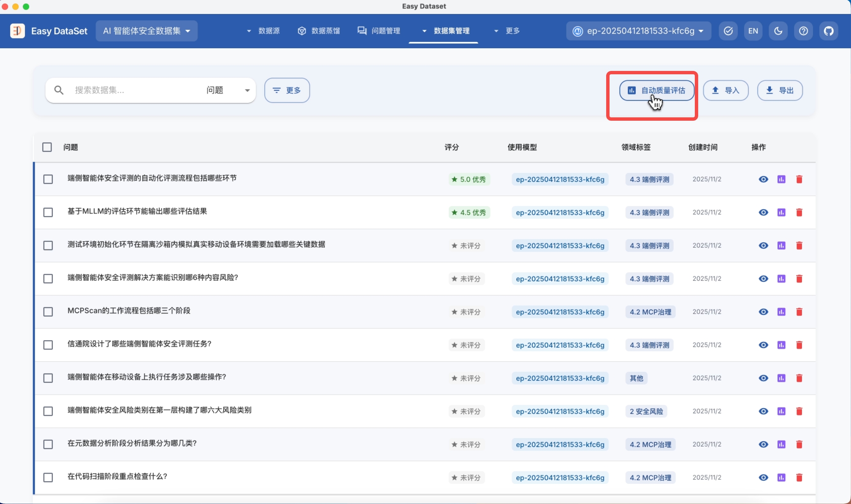The width and height of the screenshot is (851, 504).
Task: Delete the 在代码扫描阶段 question row
Action: (799, 478)
